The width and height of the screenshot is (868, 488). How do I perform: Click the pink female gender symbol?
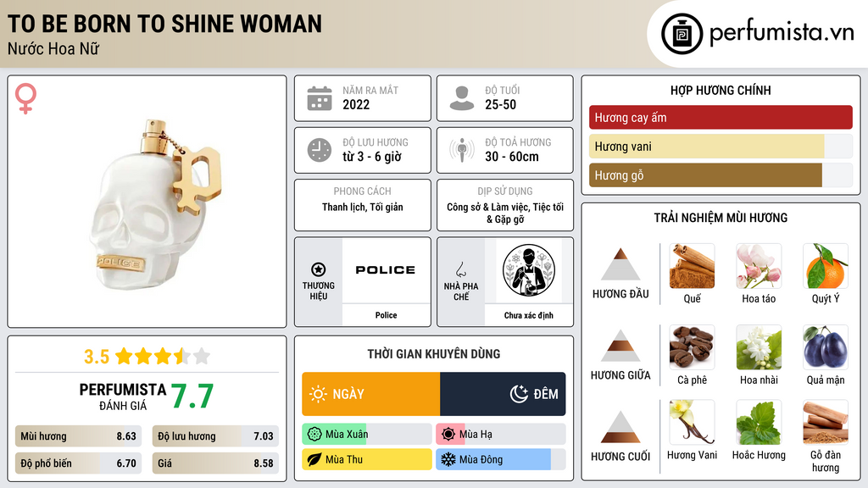pyautogui.click(x=25, y=98)
